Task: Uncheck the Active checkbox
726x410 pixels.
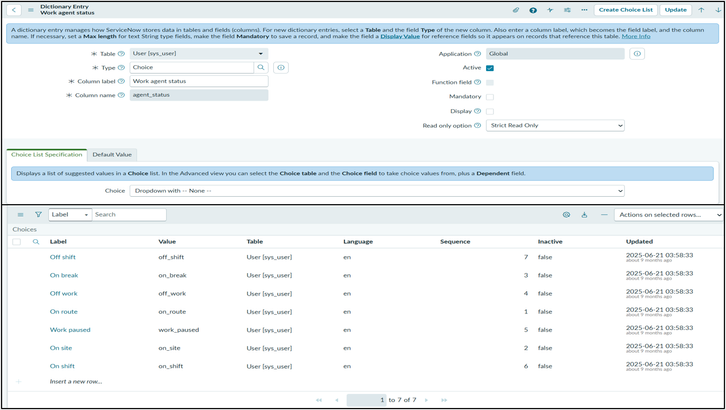Action: pos(490,68)
